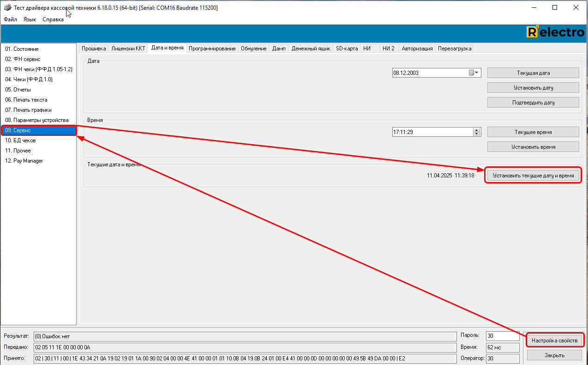Click the printer app icon in title bar
The height and width of the screenshot is (365, 588).
point(7,8)
